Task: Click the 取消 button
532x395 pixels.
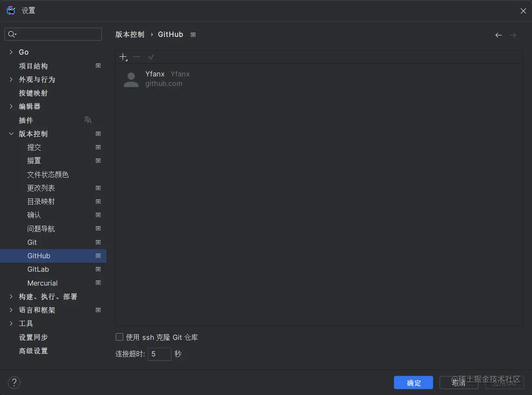Action: (x=459, y=382)
